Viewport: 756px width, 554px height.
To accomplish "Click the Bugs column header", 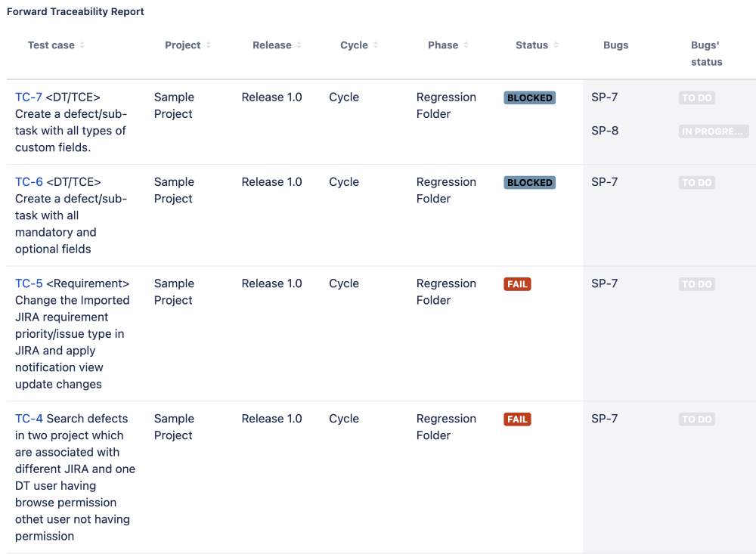I will click(616, 45).
